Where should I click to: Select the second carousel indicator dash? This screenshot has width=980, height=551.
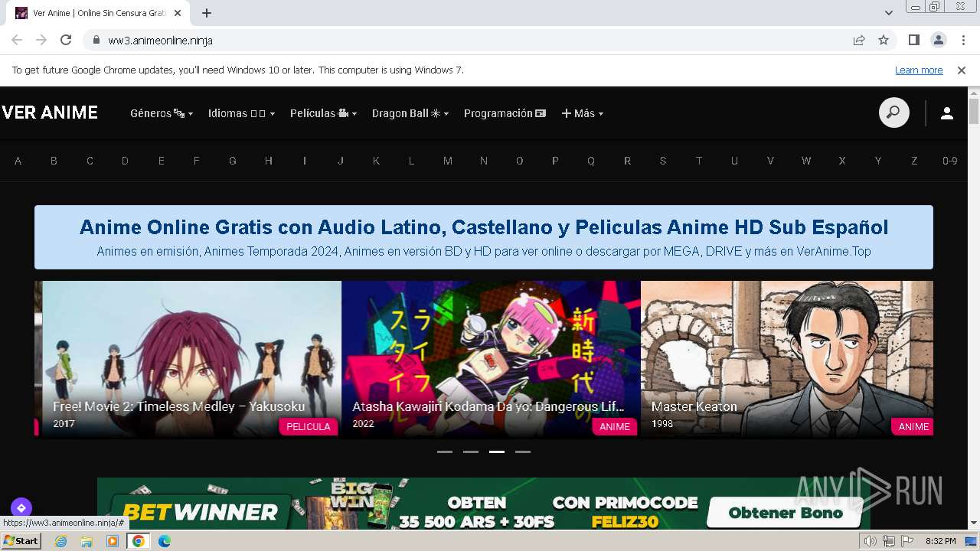tap(471, 452)
